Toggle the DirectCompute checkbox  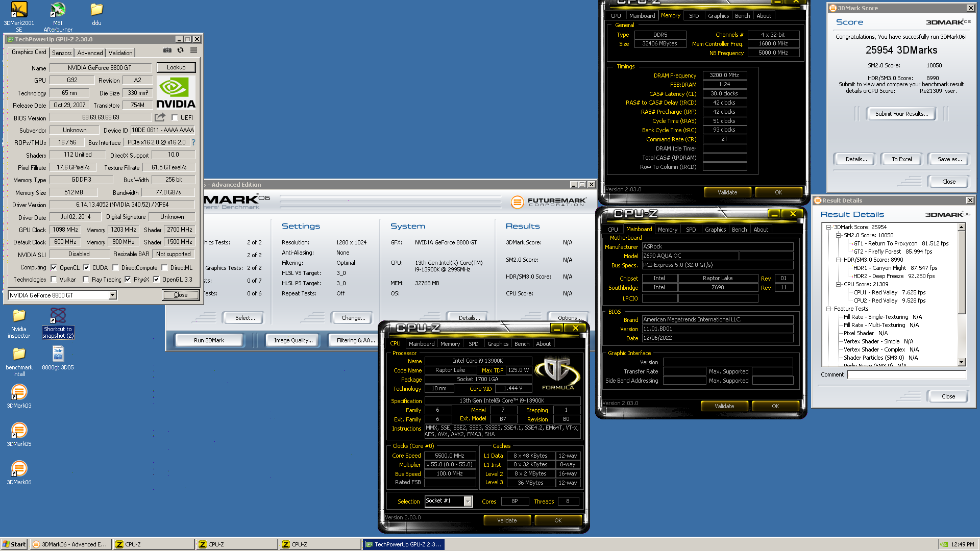[115, 267]
